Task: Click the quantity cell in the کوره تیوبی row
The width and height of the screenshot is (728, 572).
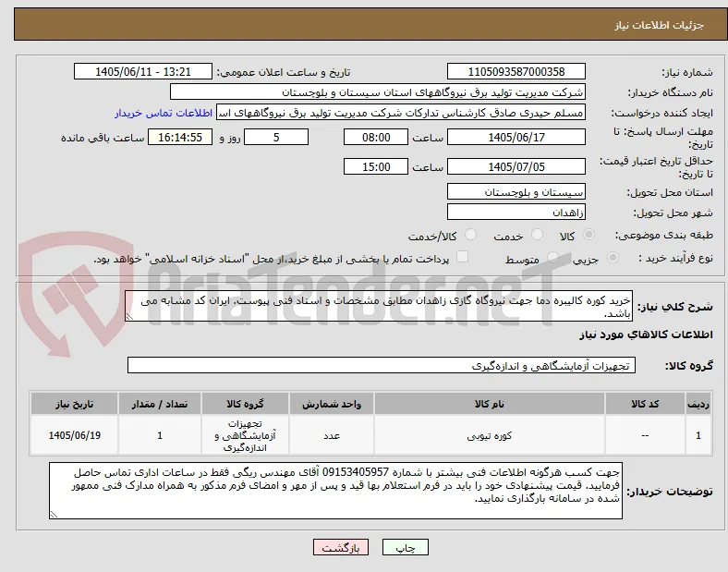Action: [x=160, y=435]
